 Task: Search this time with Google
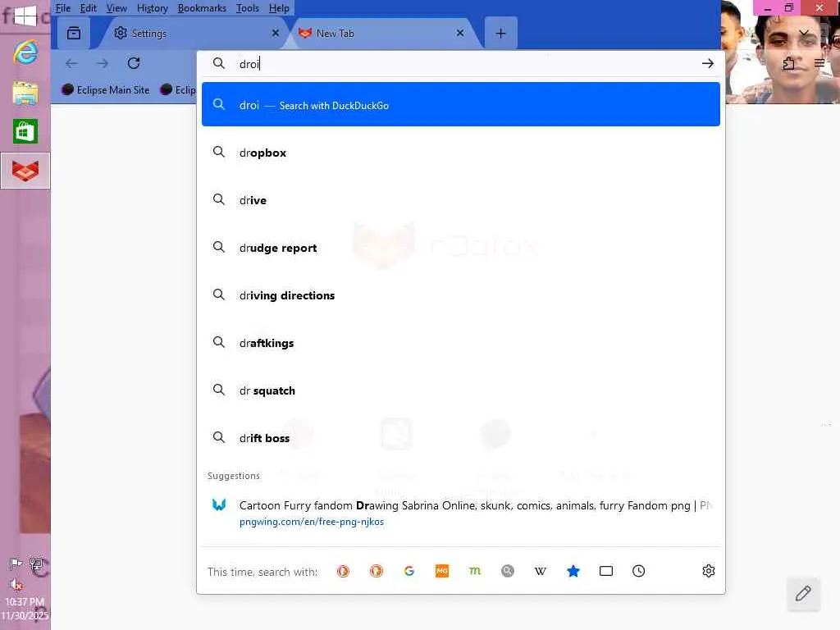(409, 571)
